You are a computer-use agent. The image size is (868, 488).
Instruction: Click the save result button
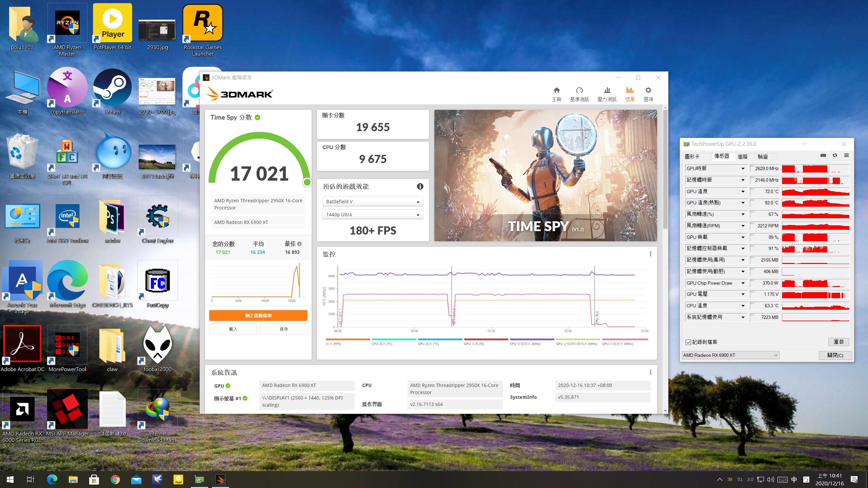(284, 329)
